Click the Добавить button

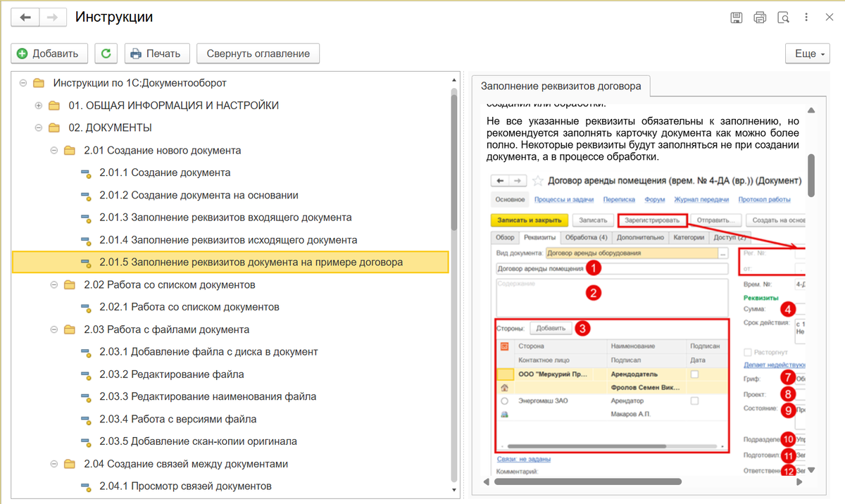click(x=49, y=53)
